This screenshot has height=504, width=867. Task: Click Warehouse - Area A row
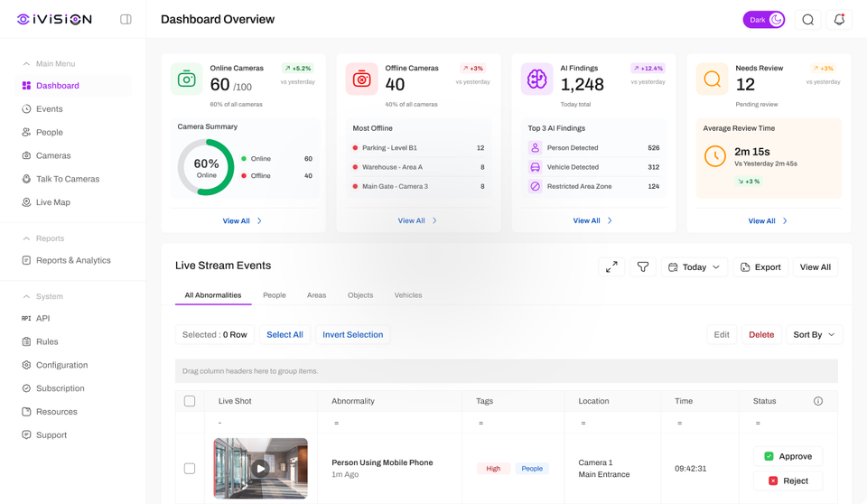tap(418, 167)
